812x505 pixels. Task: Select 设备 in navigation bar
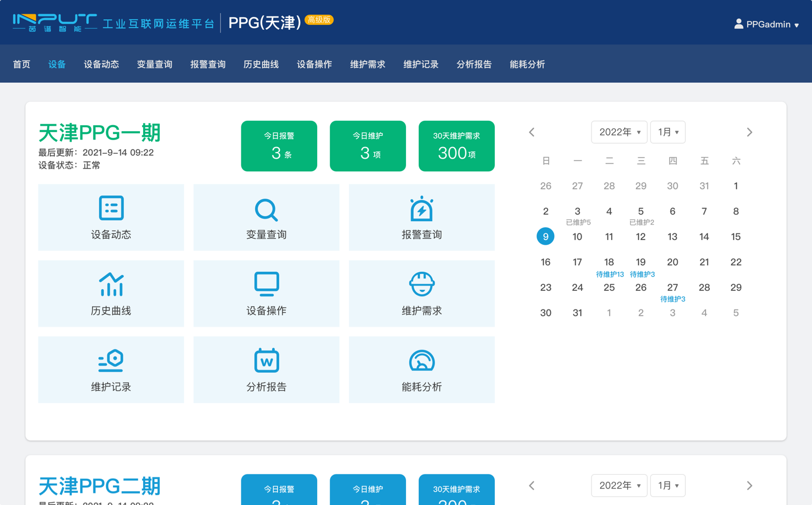point(57,64)
